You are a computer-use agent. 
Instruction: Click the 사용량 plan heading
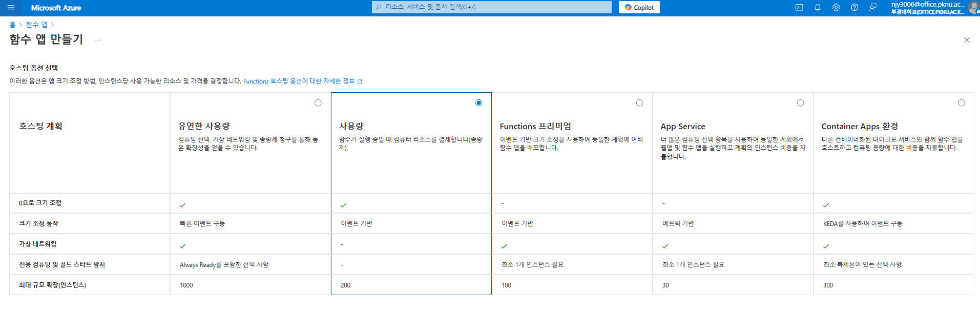click(x=351, y=126)
